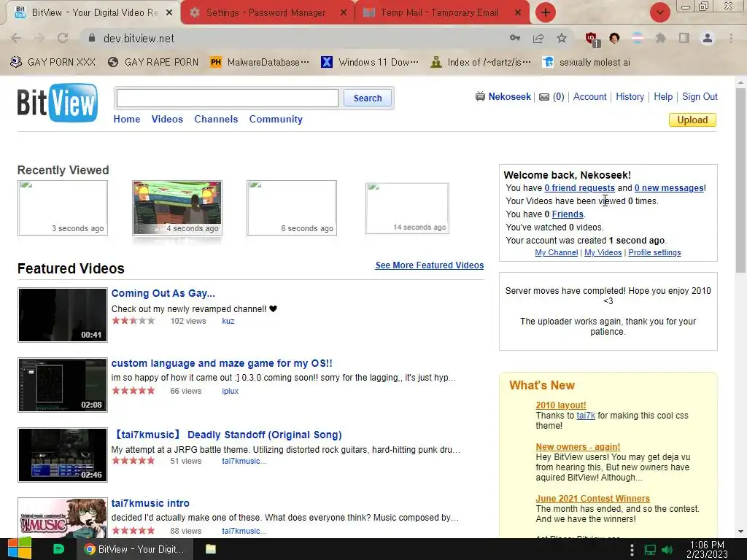Click the network tray icon

tap(650, 550)
